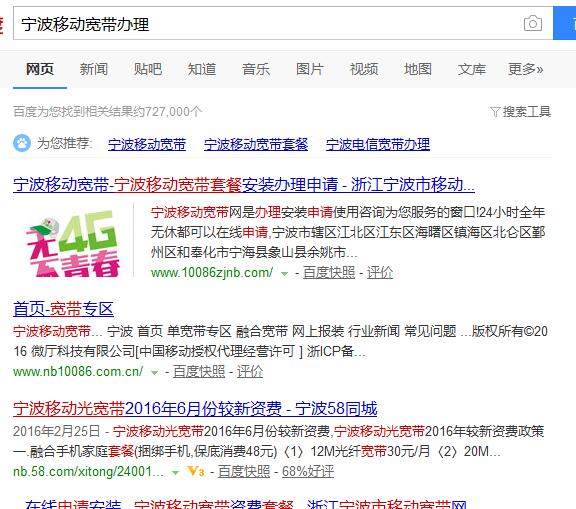Viewport: 576px width, 509px height.
Task: Open suggested search 宁波移动宽带套餐
Action: tap(256, 144)
